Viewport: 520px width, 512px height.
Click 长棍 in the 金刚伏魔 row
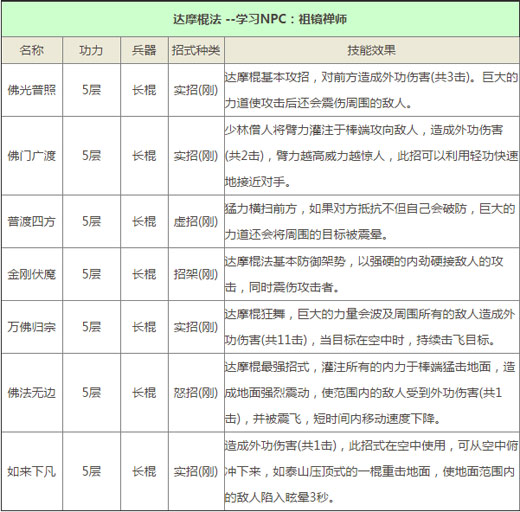[144, 274]
